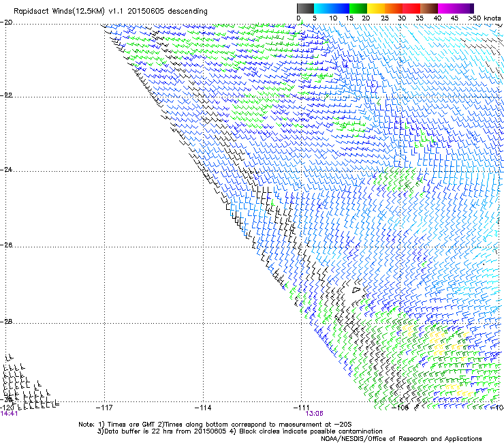Select the orange 25-30 knots legend swatch
This screenshot has width=504, height=443.
point(394,8)
